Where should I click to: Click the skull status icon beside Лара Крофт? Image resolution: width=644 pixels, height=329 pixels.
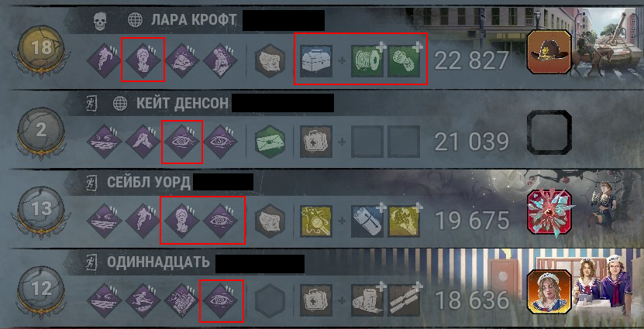(x=100, y=20)
